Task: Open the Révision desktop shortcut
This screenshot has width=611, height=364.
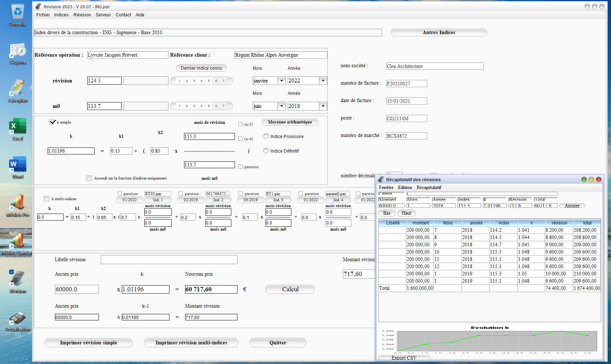Action: (x=17, y=282)
